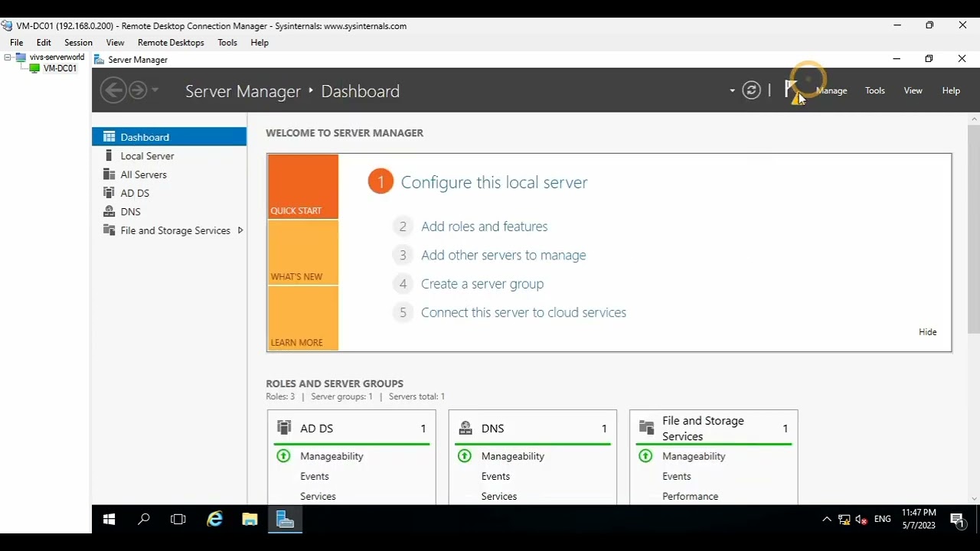Click File and Storage tile role icon
Screen dimensions: 980x551
pyautogui.click(x=646, y=428)
